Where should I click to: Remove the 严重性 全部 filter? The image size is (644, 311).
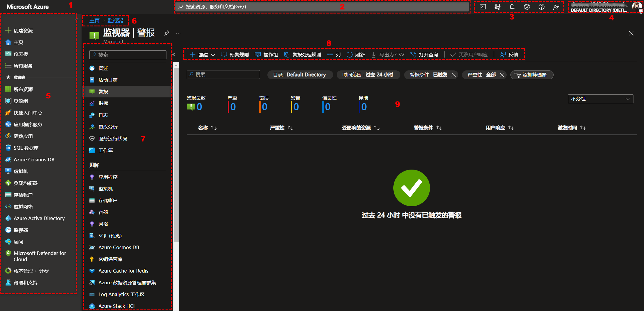502,75
